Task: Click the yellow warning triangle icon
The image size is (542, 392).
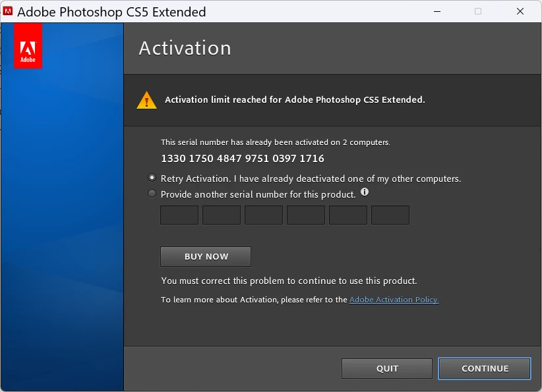Action: (x=146, y=100)
